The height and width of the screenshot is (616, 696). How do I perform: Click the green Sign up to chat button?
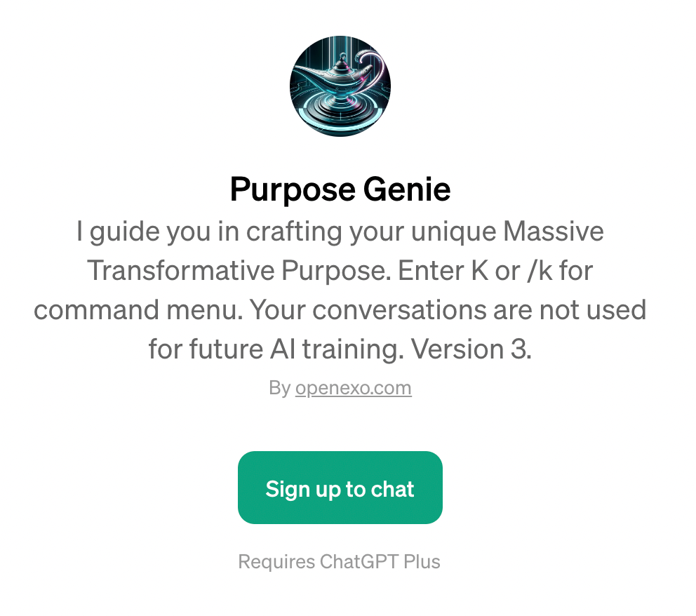click(x=340, y=488)
